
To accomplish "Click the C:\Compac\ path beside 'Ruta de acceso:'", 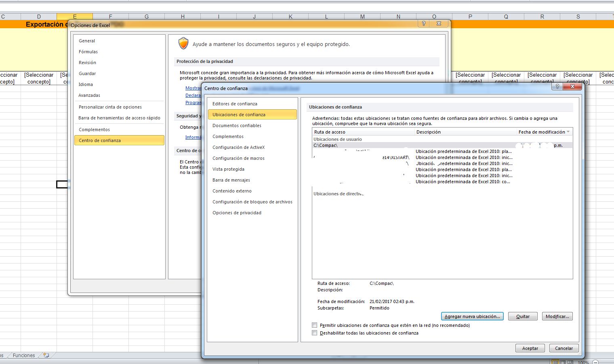I will (381, 283).
